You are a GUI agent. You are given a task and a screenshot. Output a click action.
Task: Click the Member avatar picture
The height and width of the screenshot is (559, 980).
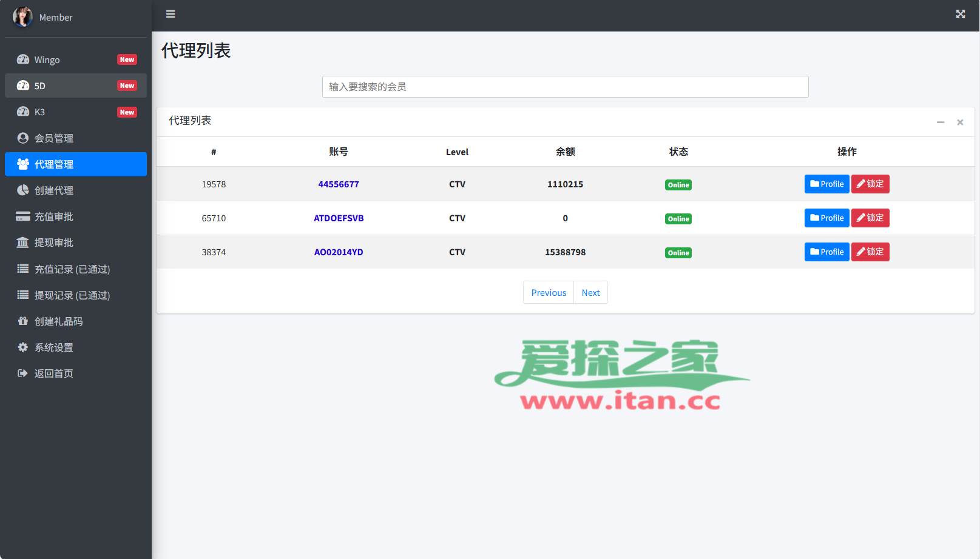[22, 17]
